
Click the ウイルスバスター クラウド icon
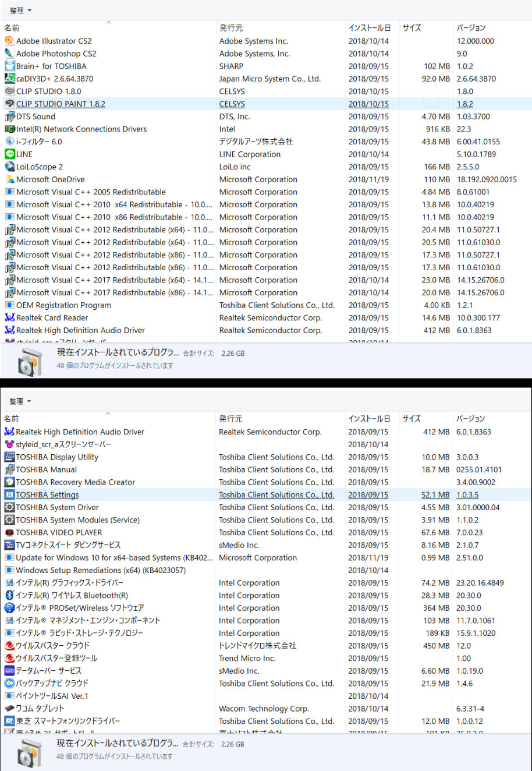pyautogui.click(x=9, y=646)
